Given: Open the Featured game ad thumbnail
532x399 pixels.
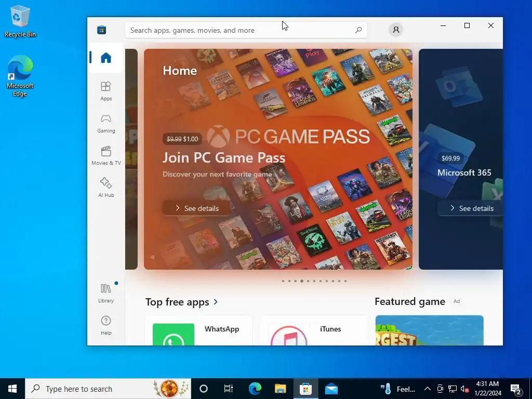Looking at the screenshot, I should (x=429, y=330).
